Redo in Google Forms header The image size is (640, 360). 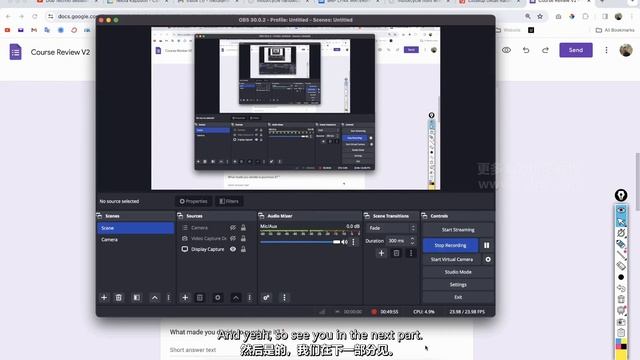(x=545, y=50)
